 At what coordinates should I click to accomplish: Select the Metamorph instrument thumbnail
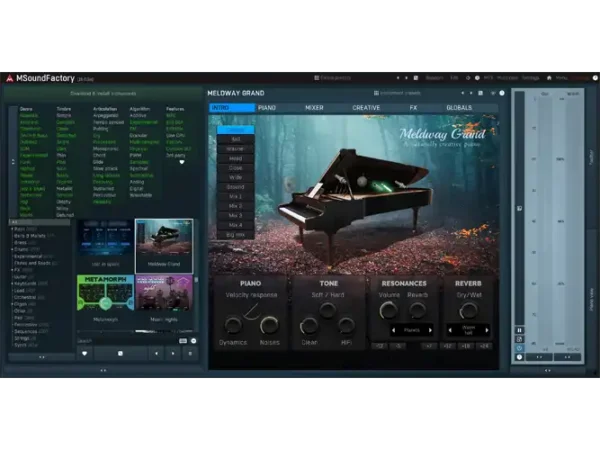[x=106, y=293]
